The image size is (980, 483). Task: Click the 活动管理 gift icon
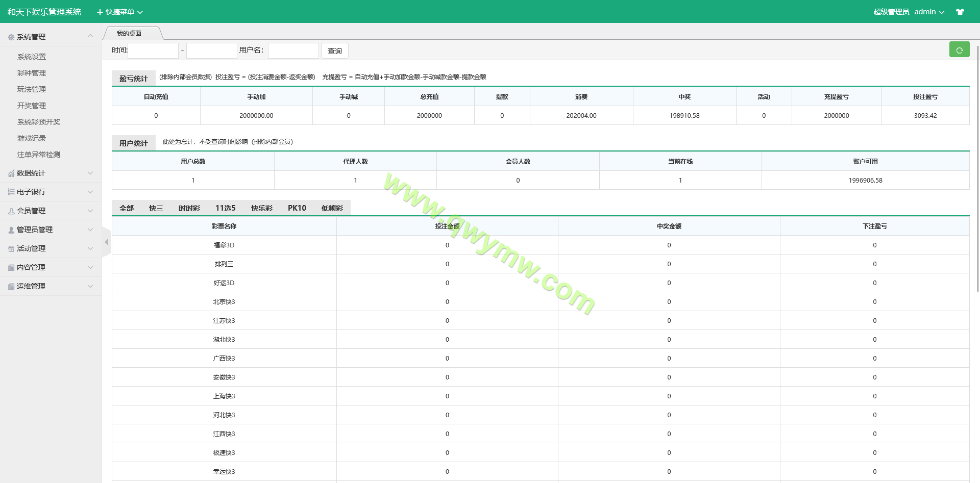[11, 249]
